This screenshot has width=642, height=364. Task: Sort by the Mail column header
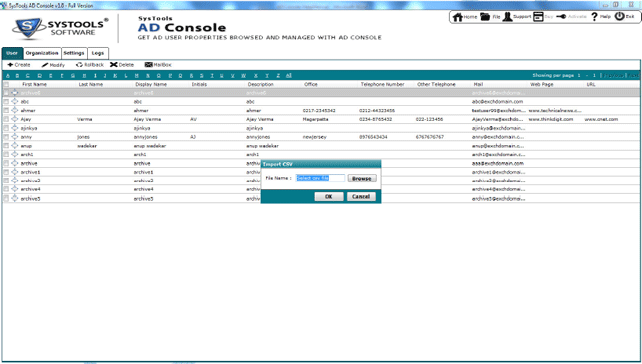point(478,84)
